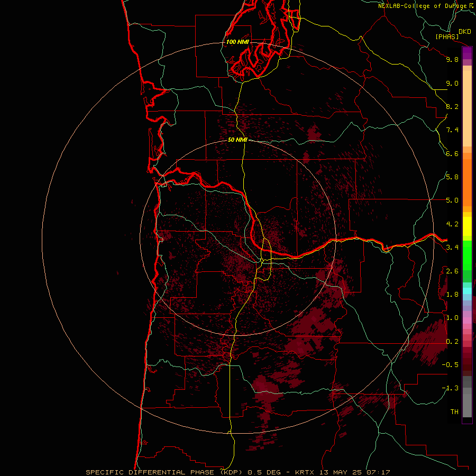476x476 pixels.
Task: Click the 4.2 legend value
Action: 452,224
